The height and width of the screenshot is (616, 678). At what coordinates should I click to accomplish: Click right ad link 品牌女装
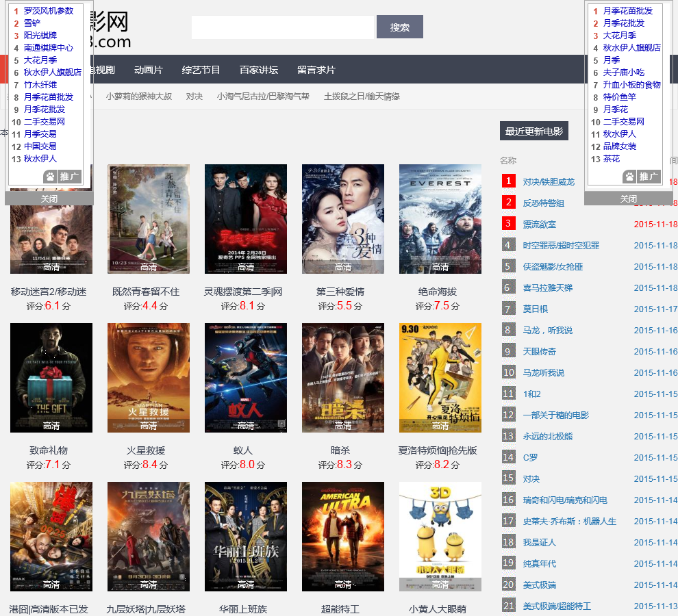(x=620, y=146)
